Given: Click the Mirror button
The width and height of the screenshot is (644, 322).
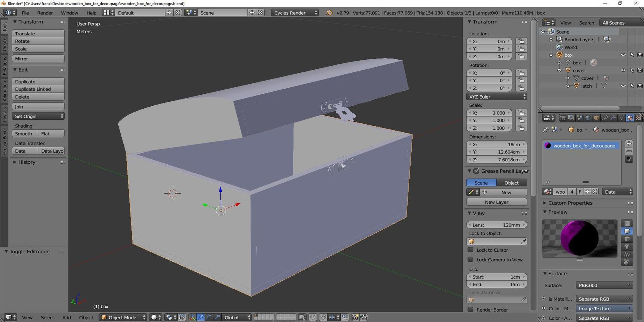Looking at the screenshot, I should [38, 59].
